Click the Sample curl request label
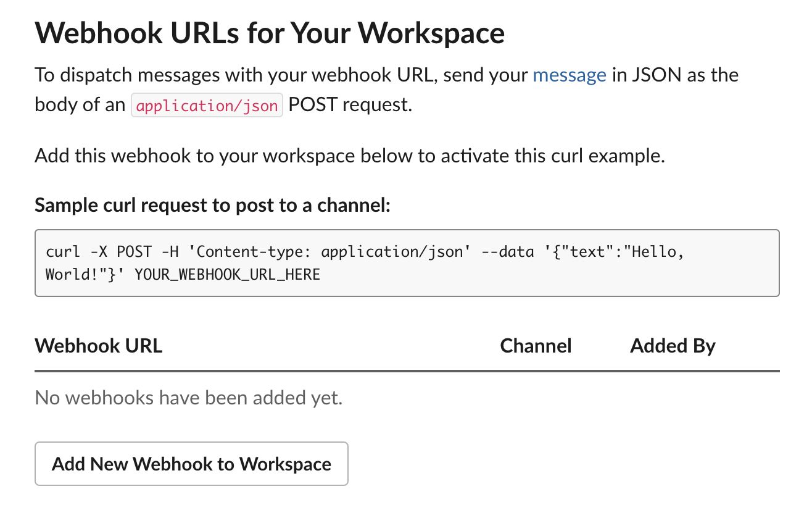Image resolution: width=812 pixels, height=510 pixels. [212, 205]
